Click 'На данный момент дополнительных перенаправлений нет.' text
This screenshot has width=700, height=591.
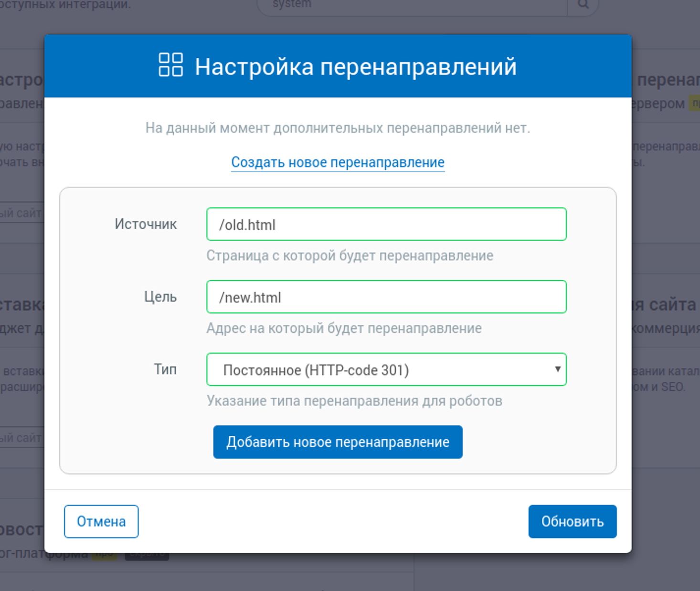338,128
